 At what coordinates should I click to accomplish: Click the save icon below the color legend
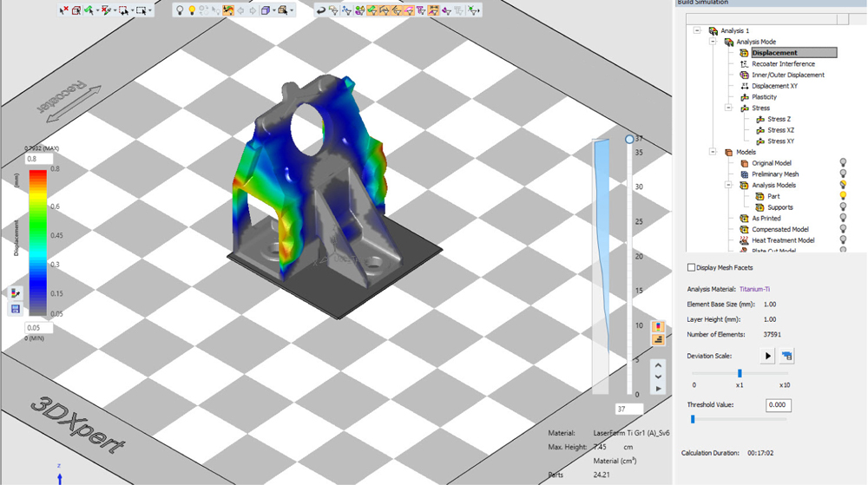[x=16, y=309]
